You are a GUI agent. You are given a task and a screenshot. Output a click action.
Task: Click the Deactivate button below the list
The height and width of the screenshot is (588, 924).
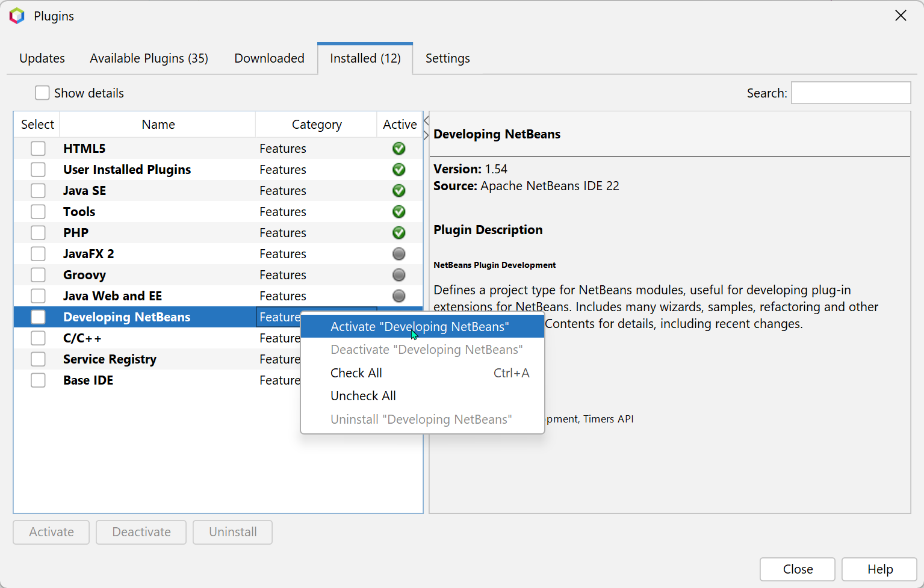point(141,532)
